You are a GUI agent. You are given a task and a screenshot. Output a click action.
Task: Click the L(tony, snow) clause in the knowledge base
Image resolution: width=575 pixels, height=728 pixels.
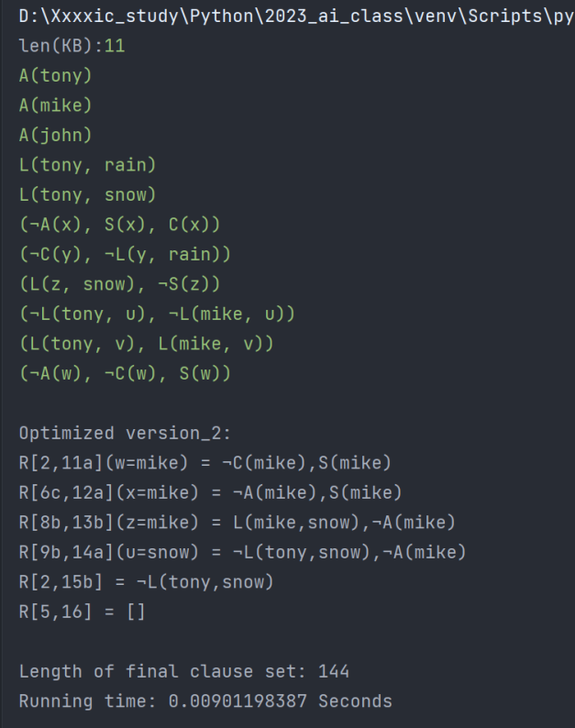(x=87, y=194)
